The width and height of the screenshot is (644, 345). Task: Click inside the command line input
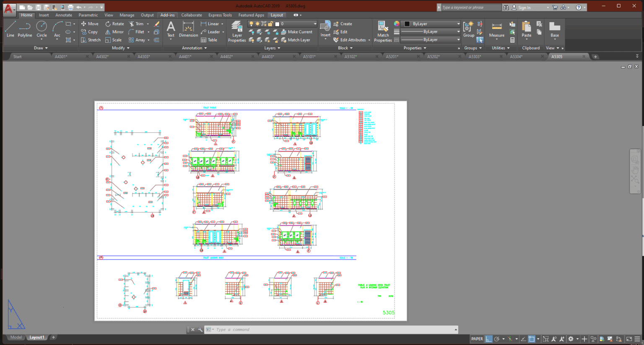click(293, 330)
